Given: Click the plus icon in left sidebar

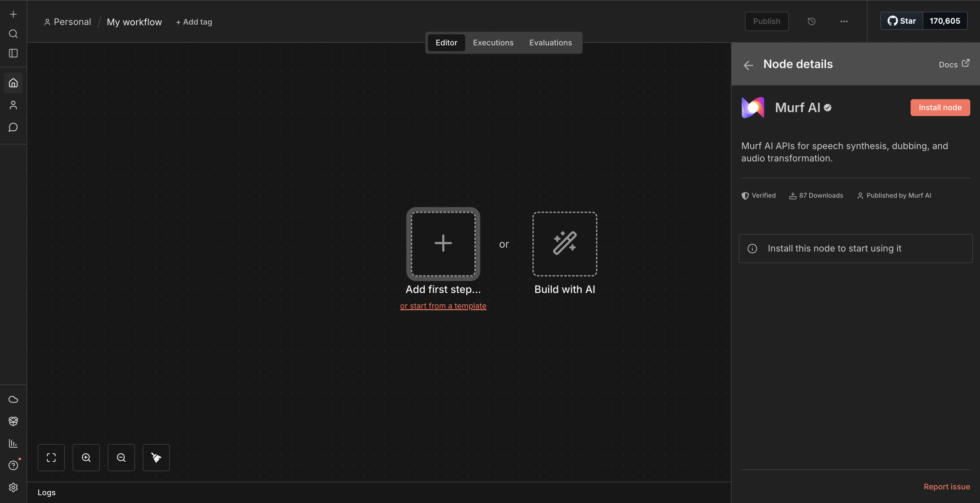Looking at the screenshot, I should click(13, 15).
